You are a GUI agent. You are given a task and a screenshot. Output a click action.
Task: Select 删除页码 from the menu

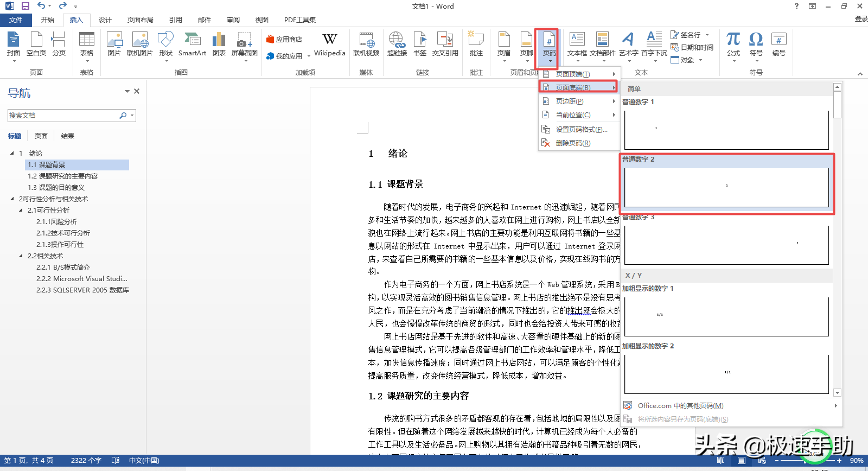click(573, 143)
